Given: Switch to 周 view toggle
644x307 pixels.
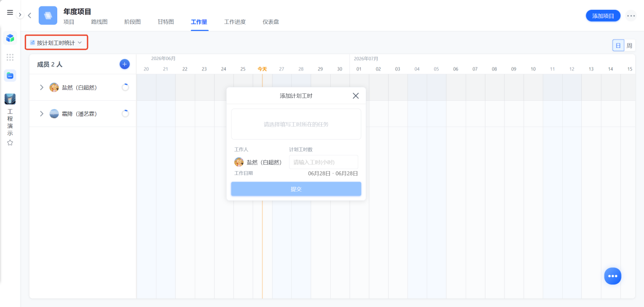Looking at the screenshot, I should pyautogui.click(x=629, y=45).
